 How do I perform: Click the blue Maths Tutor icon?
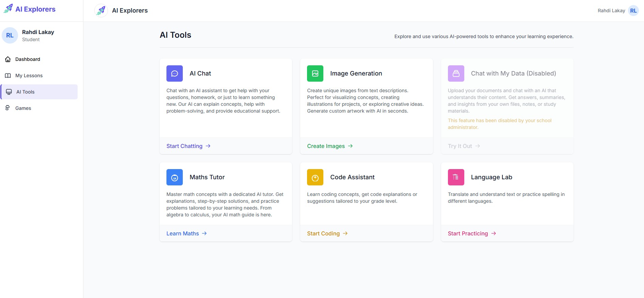tap(174, 177)
